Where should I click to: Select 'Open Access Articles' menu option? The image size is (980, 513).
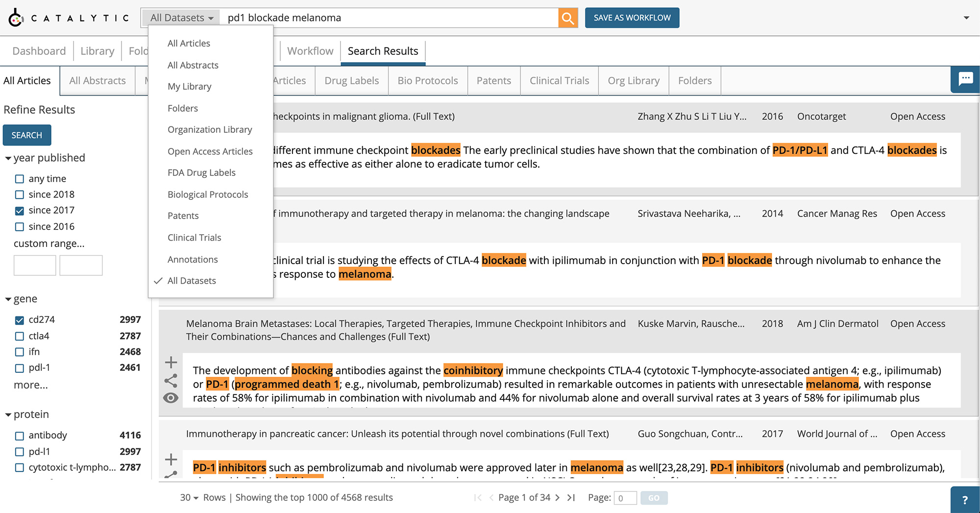coord(210,151)
